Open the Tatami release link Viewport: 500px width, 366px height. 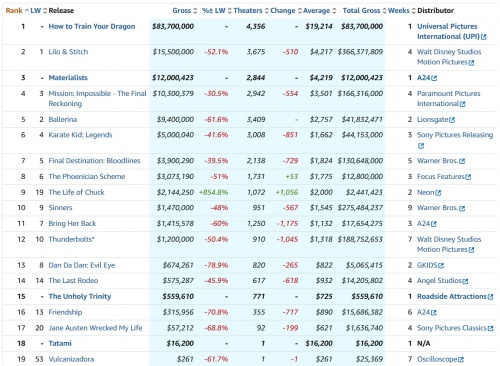tap(60, 344)
